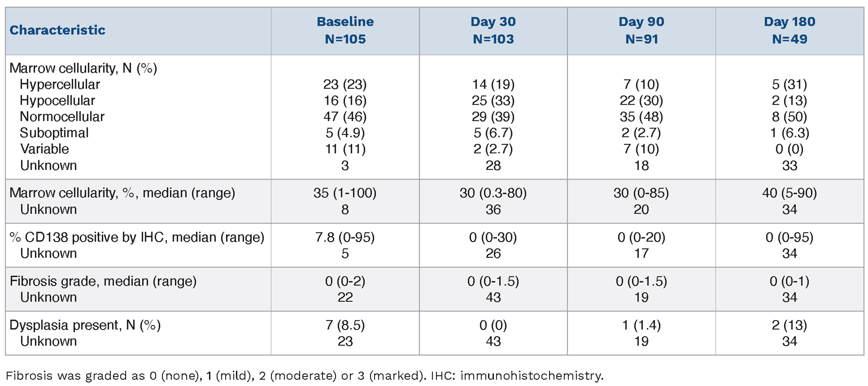Click the Characteristic column header
This screenshot has width=868, height=386.
pos(57,30)
